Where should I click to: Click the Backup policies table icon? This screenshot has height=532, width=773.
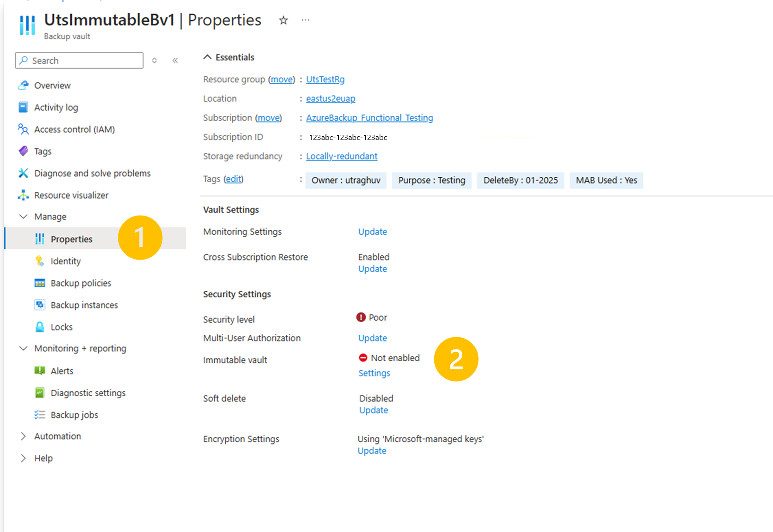click(x=40, y=283)
